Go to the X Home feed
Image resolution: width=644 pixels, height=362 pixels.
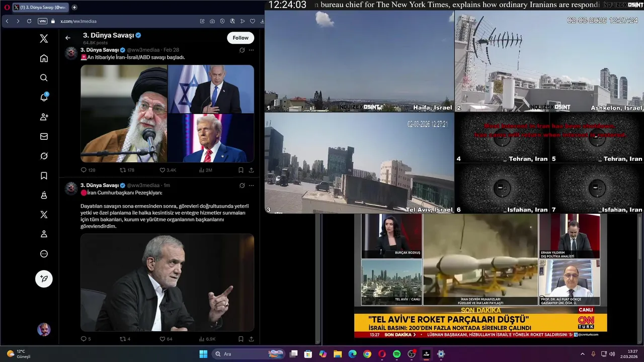(44, 58)
